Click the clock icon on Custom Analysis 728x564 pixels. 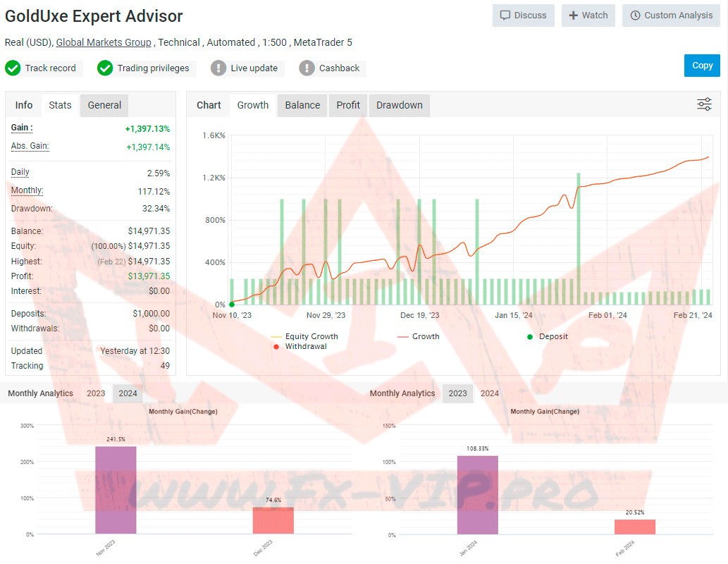point(635,16)
